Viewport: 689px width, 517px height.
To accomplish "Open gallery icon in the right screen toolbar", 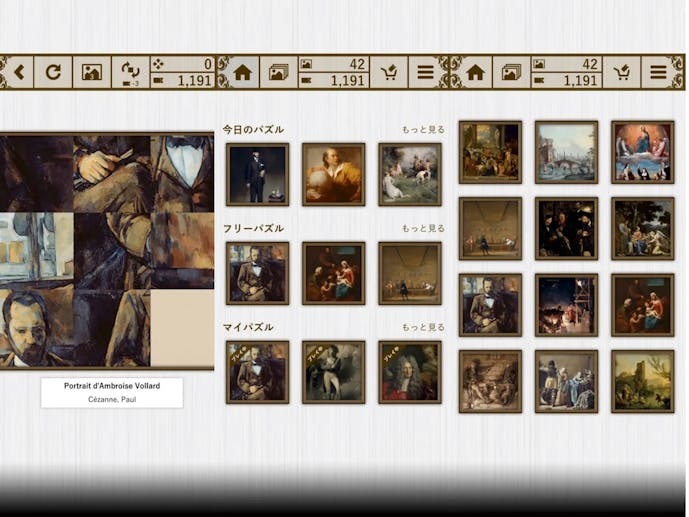I will pos(511,72).
